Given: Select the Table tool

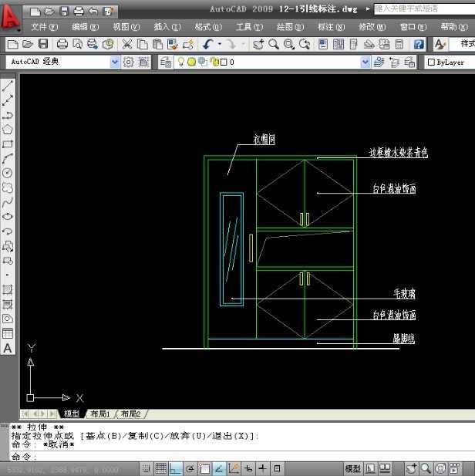Looking at the screenshot, I should coord(8,333).
